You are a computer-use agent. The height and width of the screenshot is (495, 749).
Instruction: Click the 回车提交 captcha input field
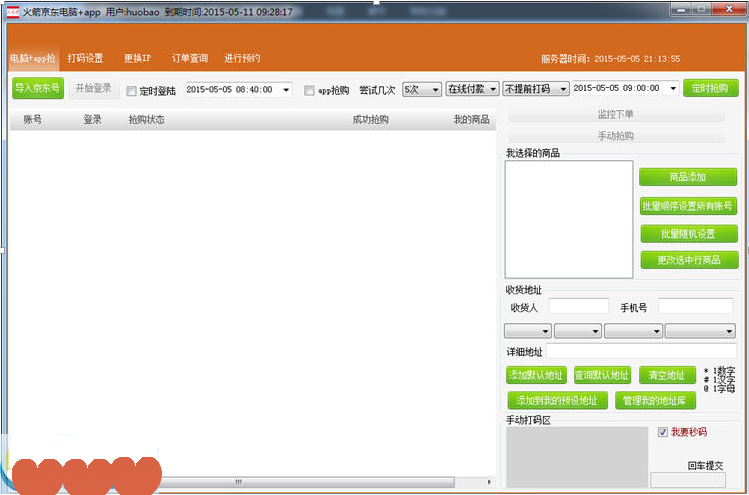click(688, 480)
